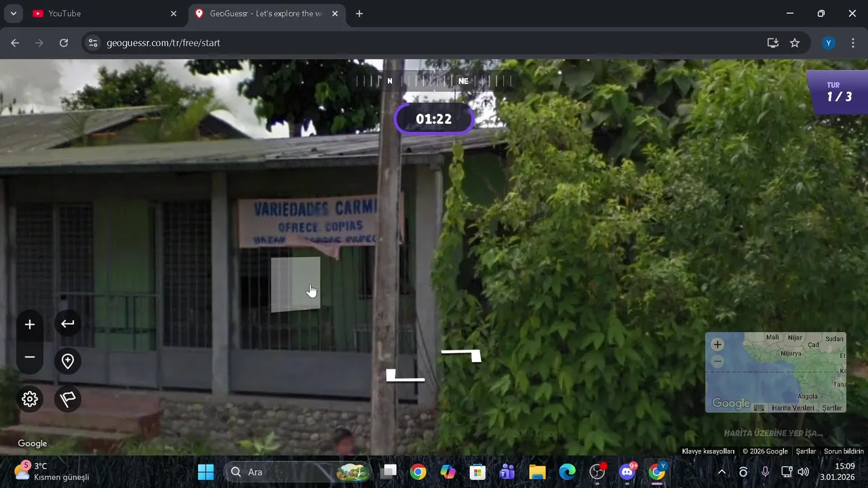868x488 pixels.
Task: Set a checkpoint with the flag button
Action: (68, 399)
